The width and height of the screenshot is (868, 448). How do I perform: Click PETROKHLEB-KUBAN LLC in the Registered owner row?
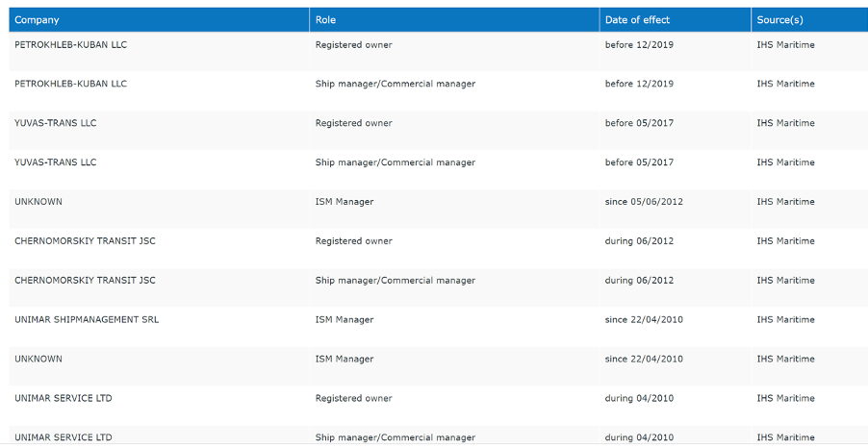(x=70, y=45)
